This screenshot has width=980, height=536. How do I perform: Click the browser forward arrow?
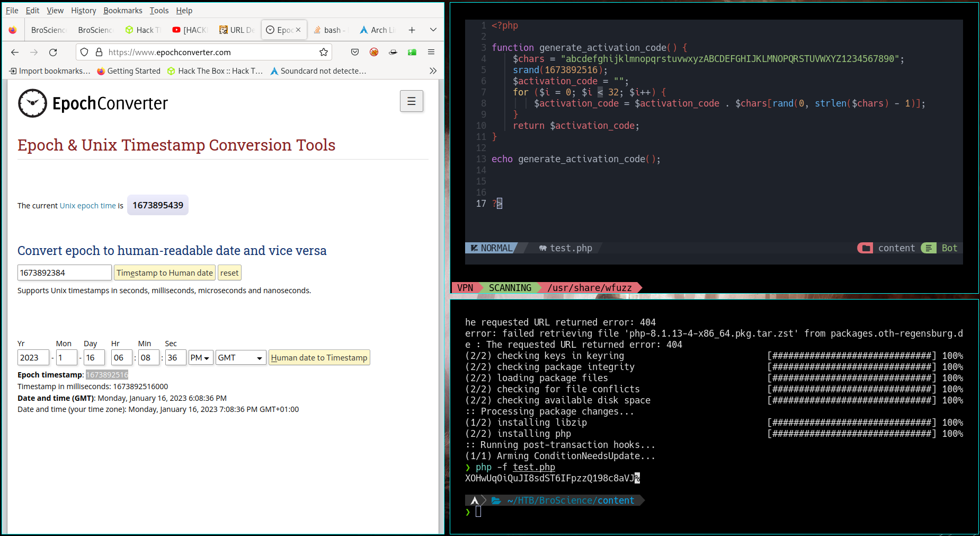34,52
